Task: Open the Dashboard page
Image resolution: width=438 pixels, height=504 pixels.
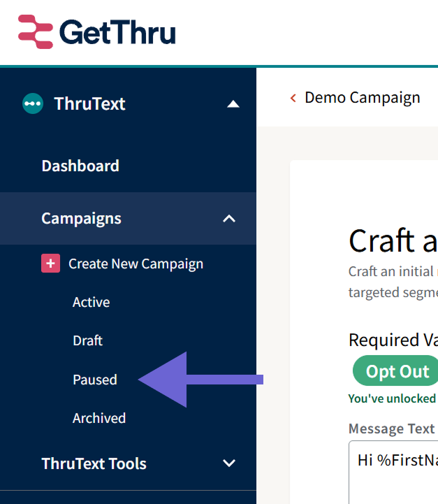Action: [80, 166]
